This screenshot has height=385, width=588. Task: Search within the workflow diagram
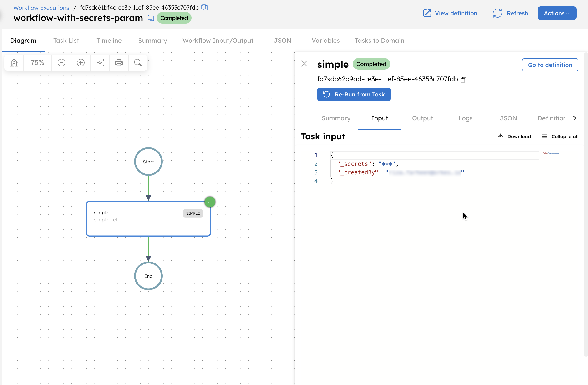[138, 63]
